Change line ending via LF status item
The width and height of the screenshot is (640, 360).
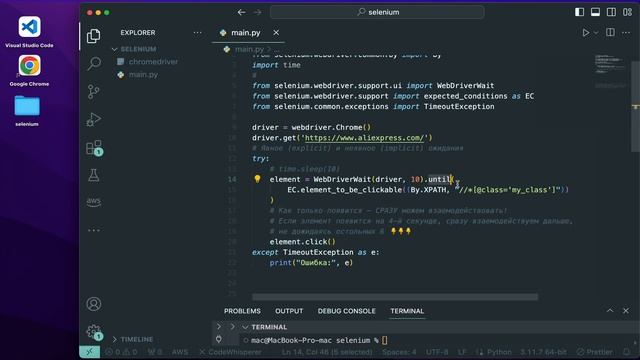point(462,352)
